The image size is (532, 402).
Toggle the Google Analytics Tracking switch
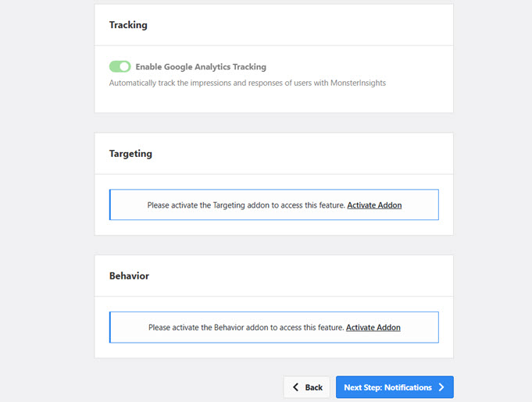pos(120,67)
